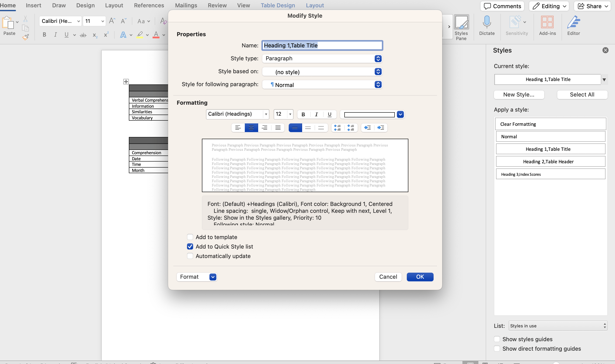
Task: Switch to the References tab
Action: pyautogui.click(x=149, y=5)
